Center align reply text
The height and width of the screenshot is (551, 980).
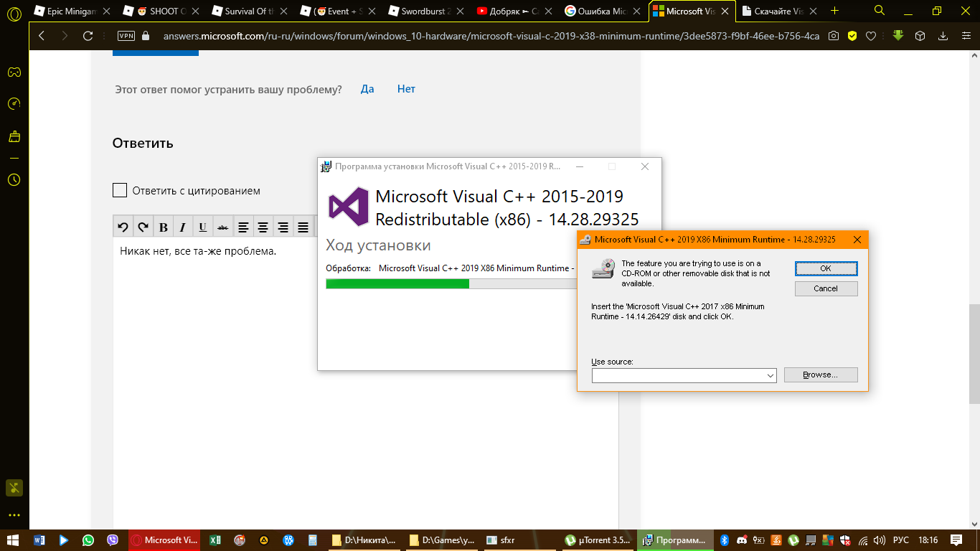click(263, 227)
